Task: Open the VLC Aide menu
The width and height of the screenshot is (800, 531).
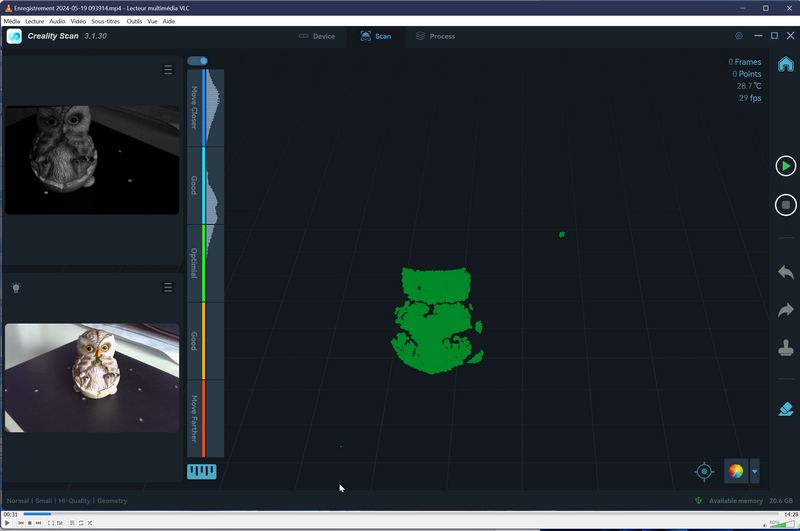Action: point(168,21)
